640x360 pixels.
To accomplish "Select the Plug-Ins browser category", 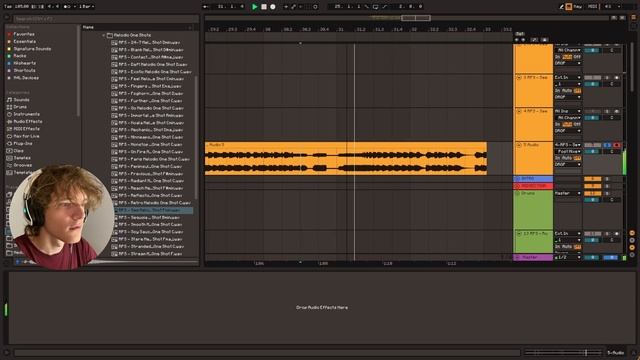I will coord(23,144).
